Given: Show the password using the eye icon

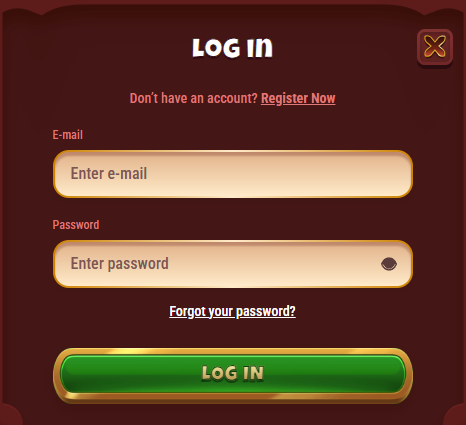Looking at the screenshot, I should [389, 264].
